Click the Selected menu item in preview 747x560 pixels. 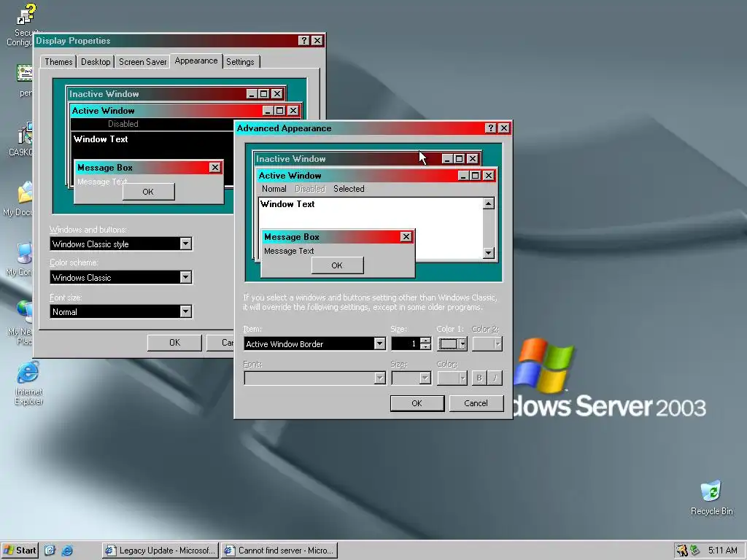(x=349, y=189)
